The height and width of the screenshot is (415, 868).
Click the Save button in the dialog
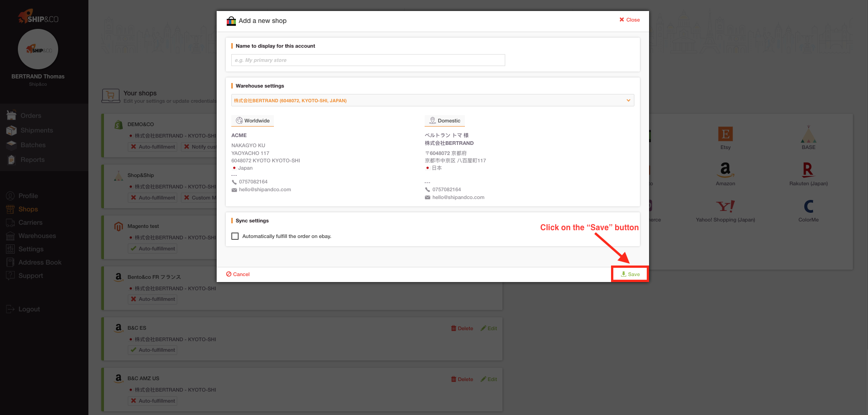(630, 274)
